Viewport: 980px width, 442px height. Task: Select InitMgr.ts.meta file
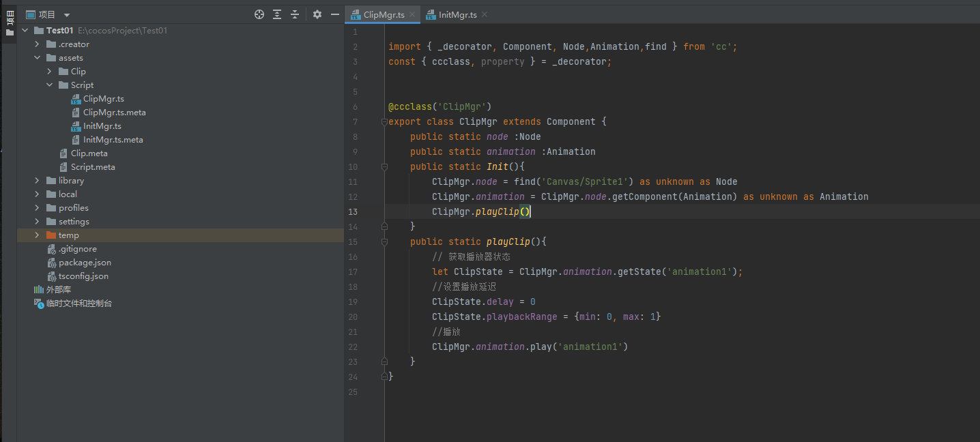[113, 140]
